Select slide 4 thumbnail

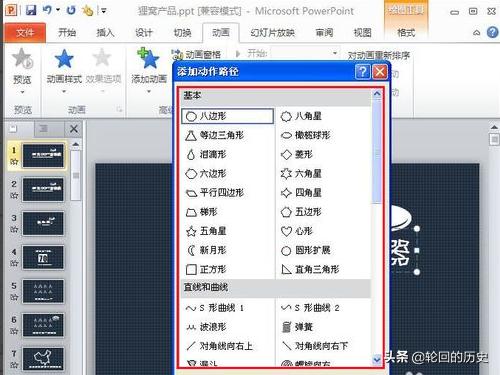43,257
